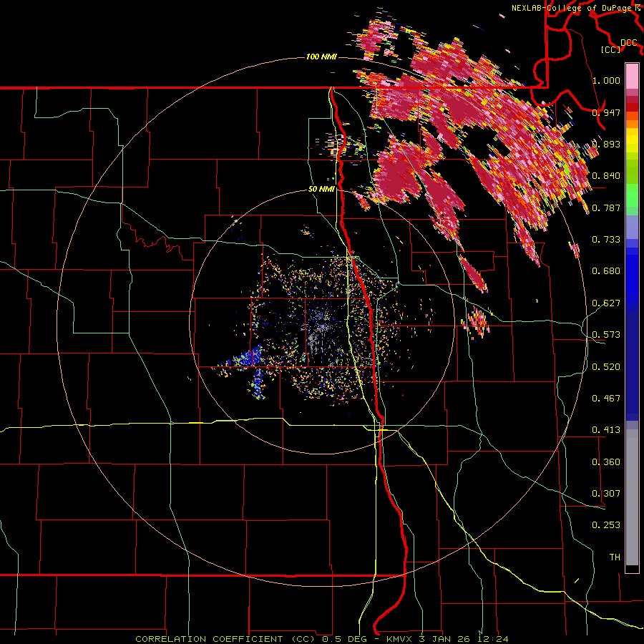Select the 0.733 scale label
The image size is (644, 644).
tap(606, 240)
